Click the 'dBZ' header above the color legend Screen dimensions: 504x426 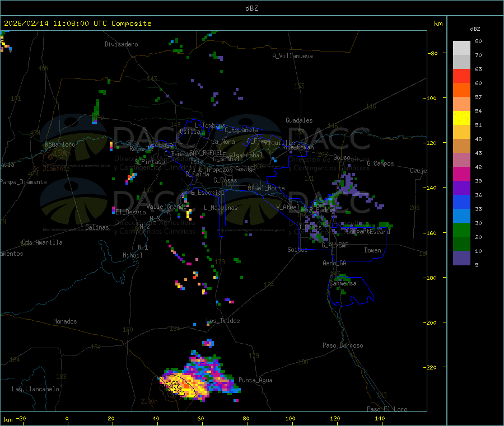click(x=475, y=29)
